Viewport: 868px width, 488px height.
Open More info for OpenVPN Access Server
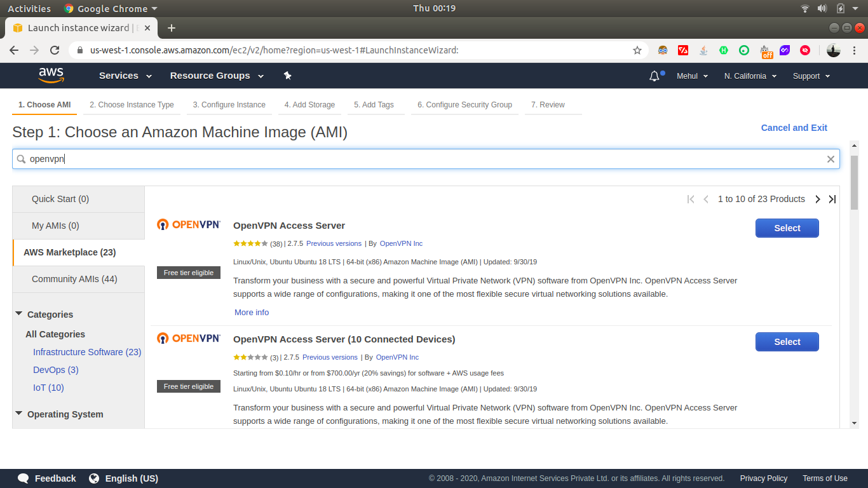252,312
